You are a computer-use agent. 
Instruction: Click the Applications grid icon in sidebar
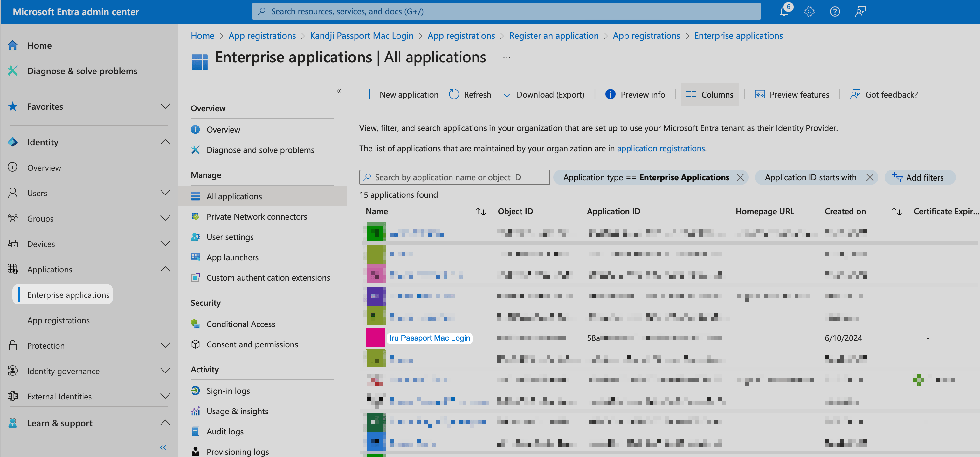click(13, 269)
